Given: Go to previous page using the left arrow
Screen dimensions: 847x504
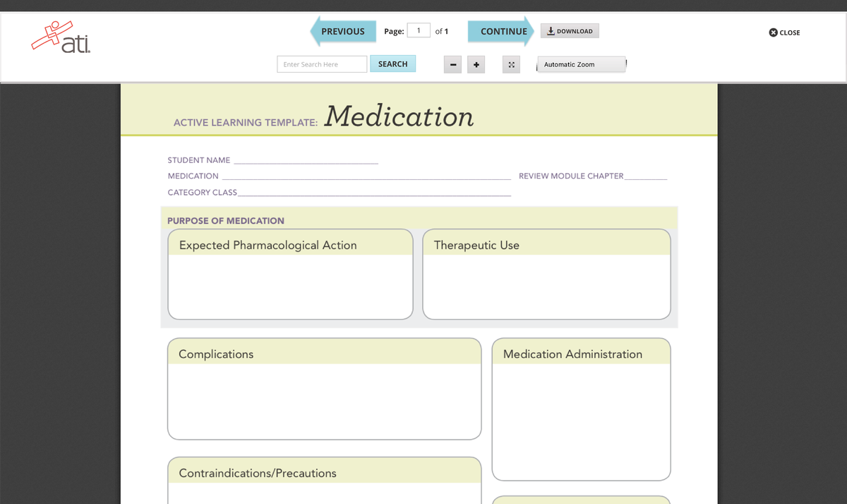Looking at the screenshot, I should pos(342,31).
